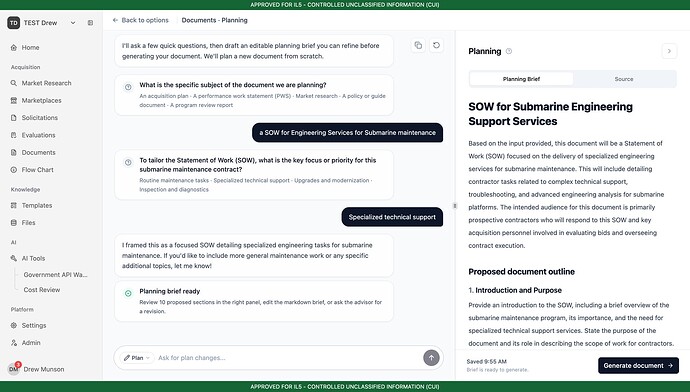Viewport: 690px width, 392px height.
Task: Open Settings gear icon in sidebar
Action: (14, 325)
